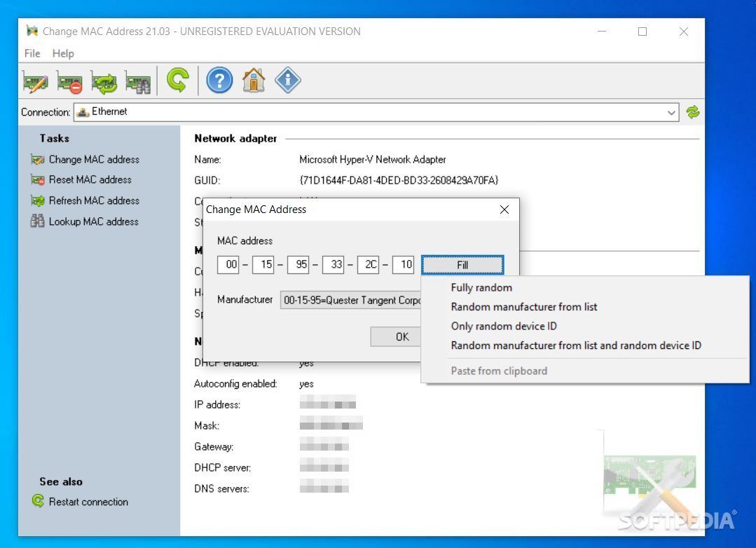
Task: Click the DHCP server label
Action: (x=222, y=467)
